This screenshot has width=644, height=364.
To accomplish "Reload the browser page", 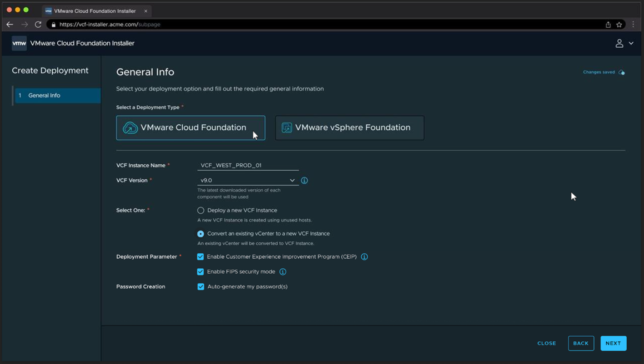I will 38,25.
